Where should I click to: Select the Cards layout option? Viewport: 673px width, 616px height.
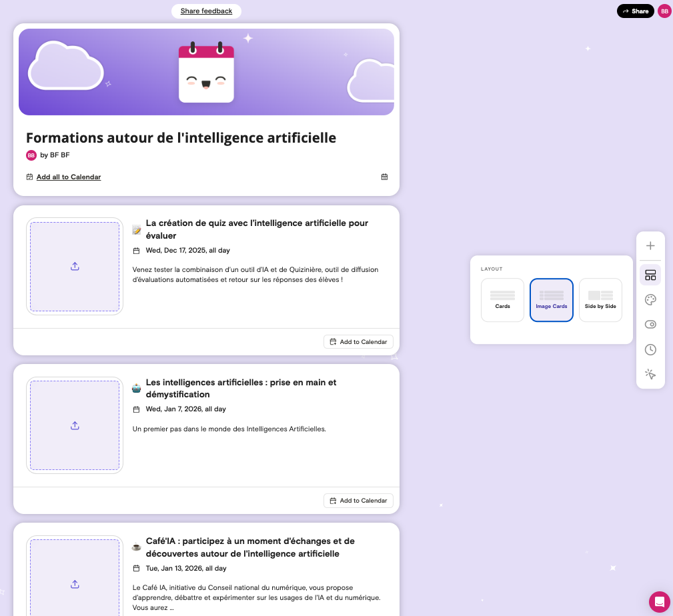[x=502, y=300]
